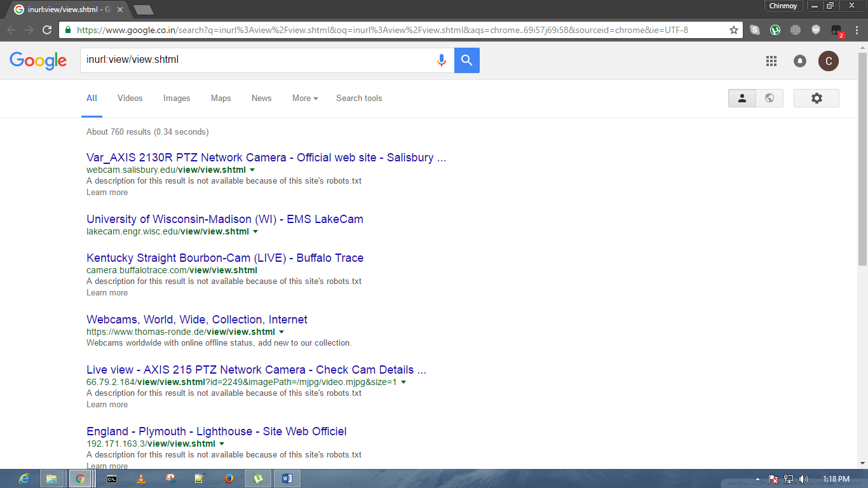Switch to the Videos tab

130,98
